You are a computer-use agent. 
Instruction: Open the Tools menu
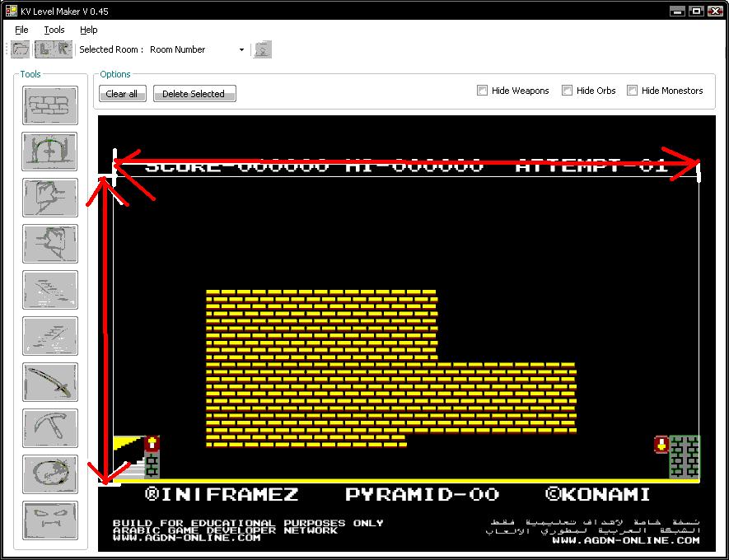pos(54,30)
